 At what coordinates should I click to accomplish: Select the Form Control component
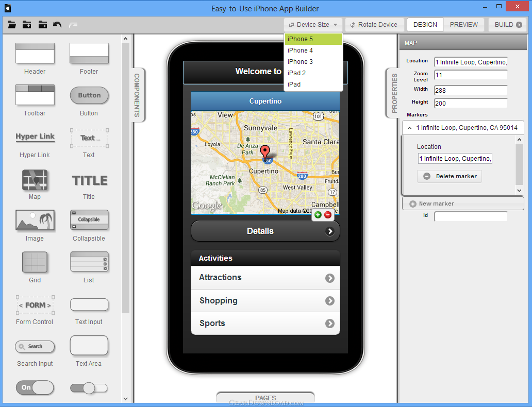(x=35, y=310)
